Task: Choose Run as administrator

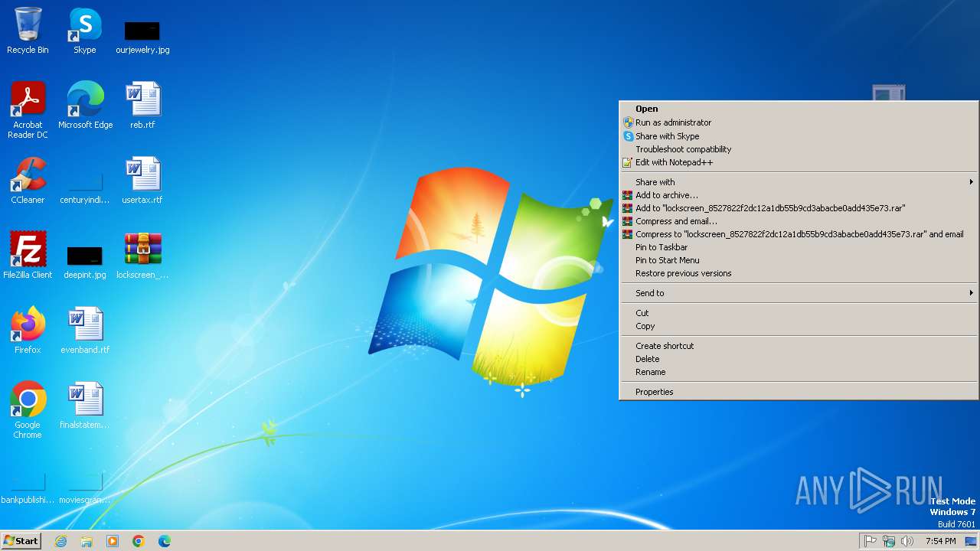Action: click(x=799, y=122)
